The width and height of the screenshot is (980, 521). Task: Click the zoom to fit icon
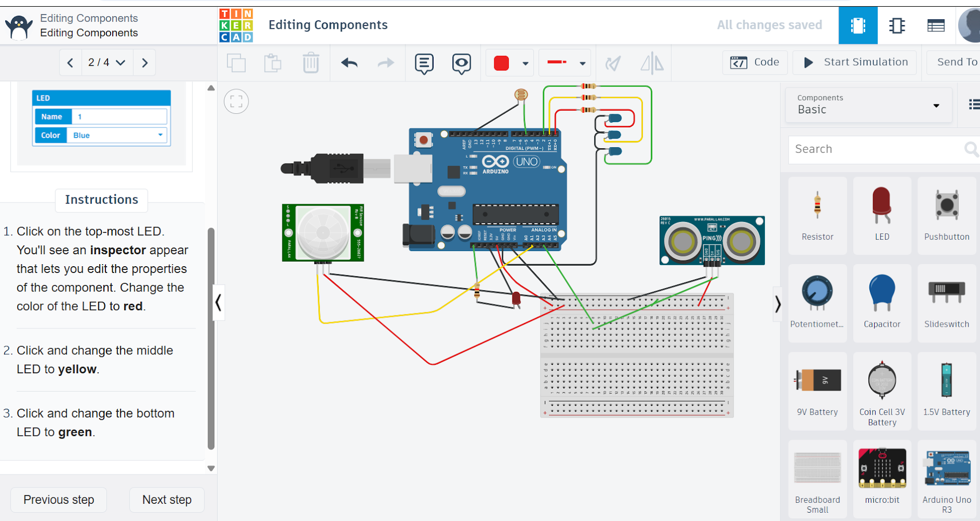[236, 101]
